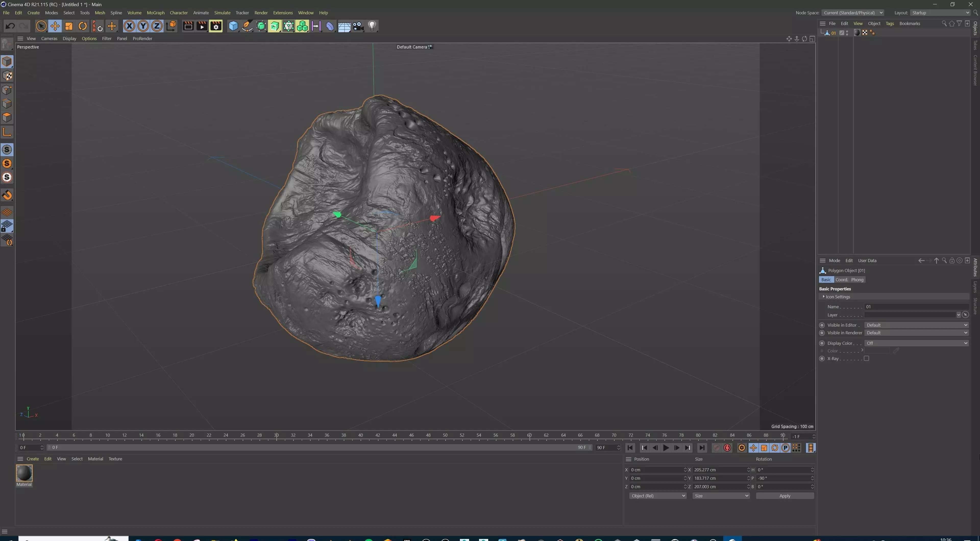Select the Scale tool
Image resolution: width=980 pixels, height=541 pixels.
[69, 26]
